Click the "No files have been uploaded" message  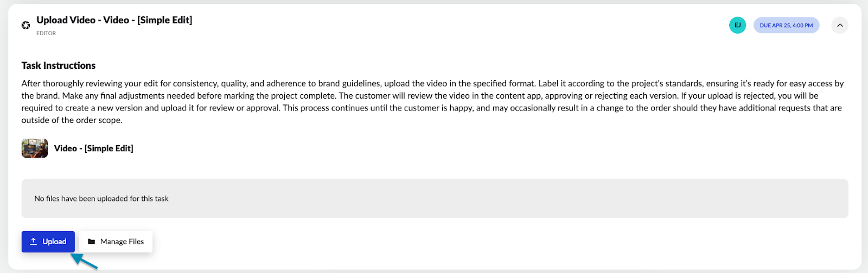click(x=101, y=199)
